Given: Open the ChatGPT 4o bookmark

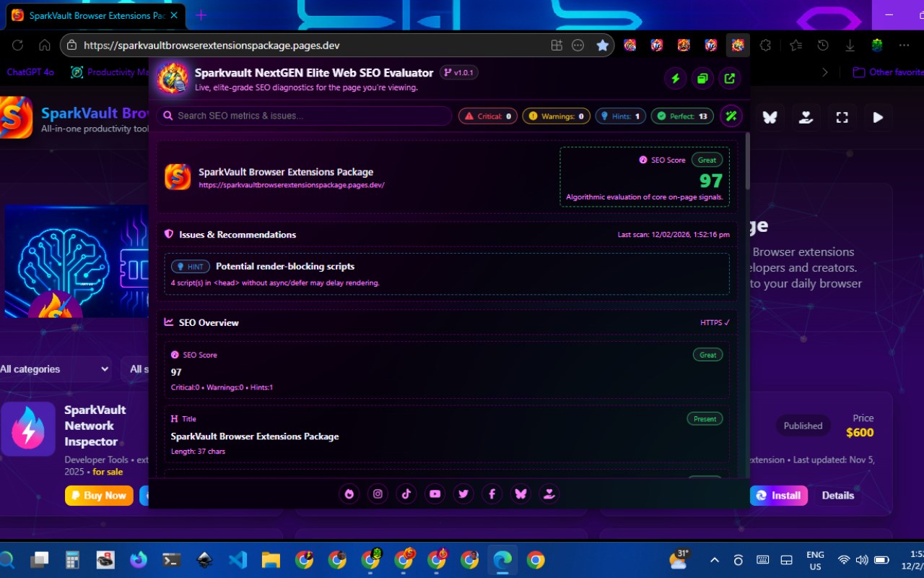Looking at the screenshot, I should [x=30, y=72].
